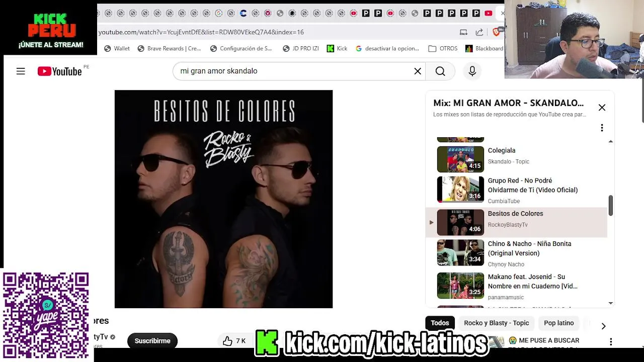Click the Chynoy Nacho channel name
This screenshot has width=644, height=362.
[506, 264]
